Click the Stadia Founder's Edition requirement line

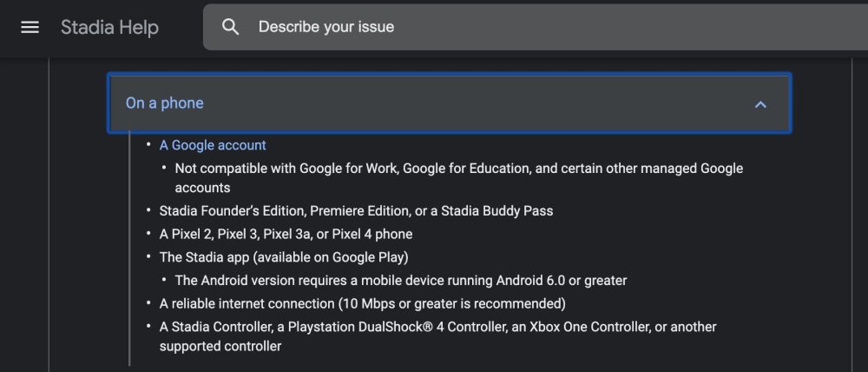356,211
